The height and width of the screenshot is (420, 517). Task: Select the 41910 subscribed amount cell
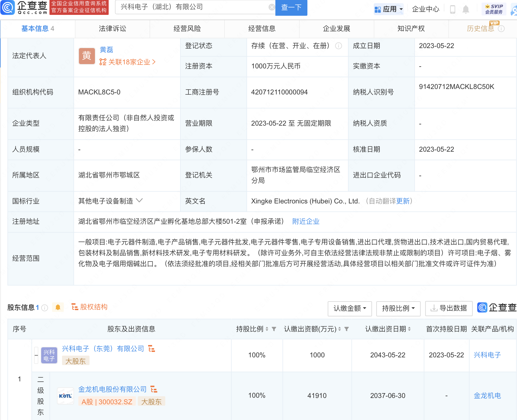(x=317, y=396)
